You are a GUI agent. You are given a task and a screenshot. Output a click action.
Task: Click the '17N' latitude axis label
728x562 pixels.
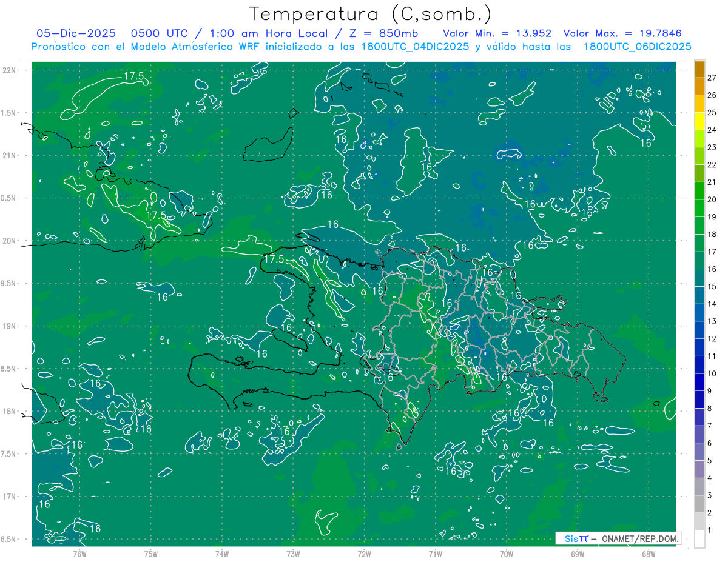pyautogui.click(x=10, y=497)
